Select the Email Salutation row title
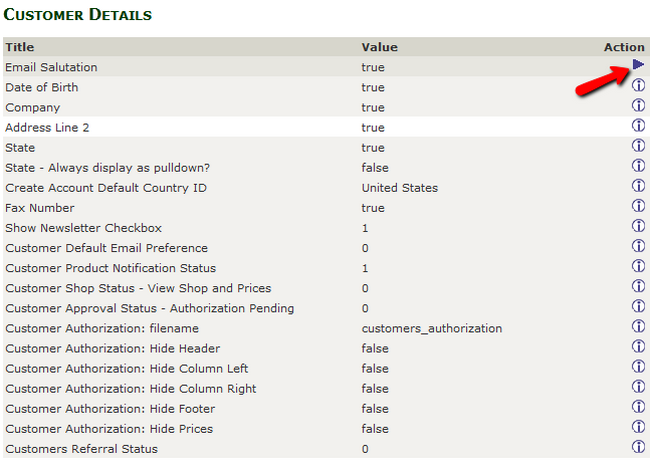 pyautogui.click(x=51, y=67)
